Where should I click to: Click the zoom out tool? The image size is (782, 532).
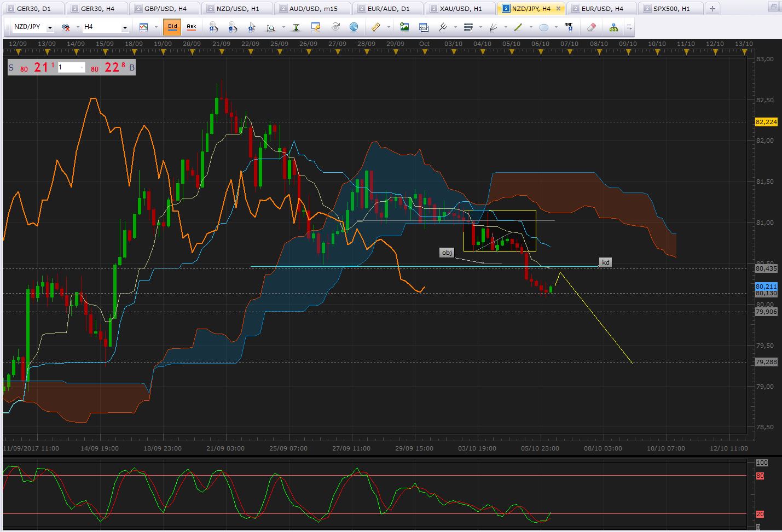pos(233,27)
